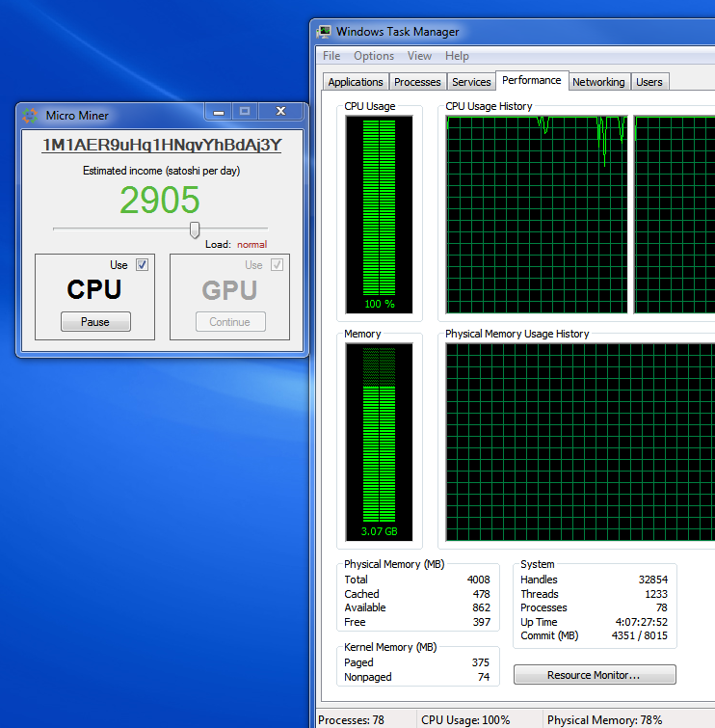715x728 pixels.
Task: Click the Physical Memory Usage History graph
Action: click(580, 442)
